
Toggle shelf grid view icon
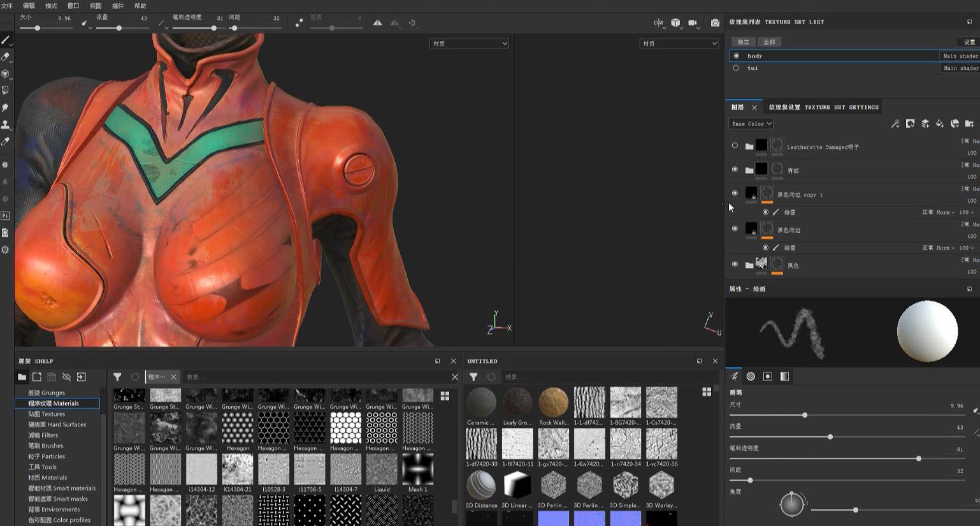tap(445, 396)
